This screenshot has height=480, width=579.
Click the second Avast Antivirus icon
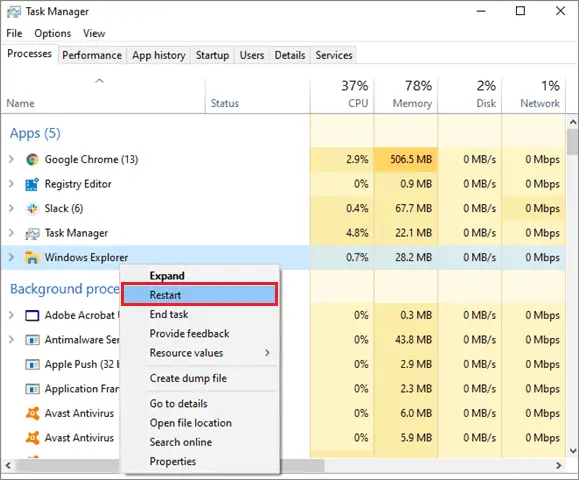[32, 438]
